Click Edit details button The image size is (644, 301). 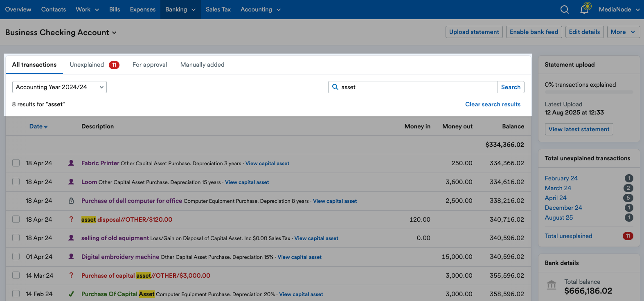[584, 32]
